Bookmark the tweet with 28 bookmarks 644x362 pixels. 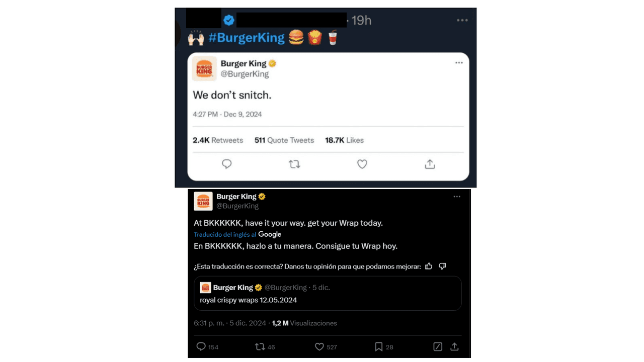378,346
